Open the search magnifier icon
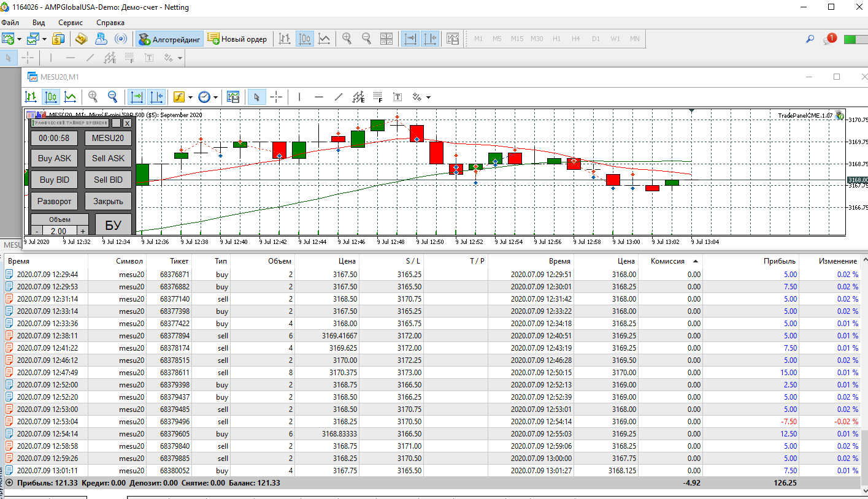The image size is (868, 499). 810,39
